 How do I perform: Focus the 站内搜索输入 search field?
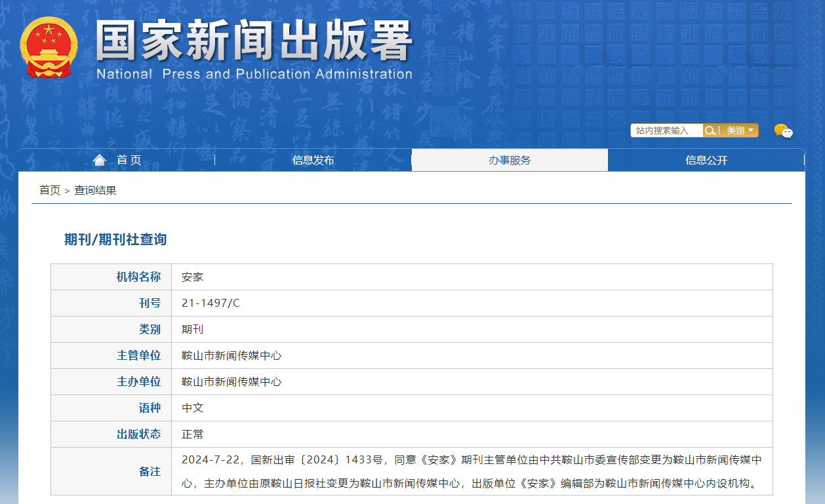click(667, 130)
